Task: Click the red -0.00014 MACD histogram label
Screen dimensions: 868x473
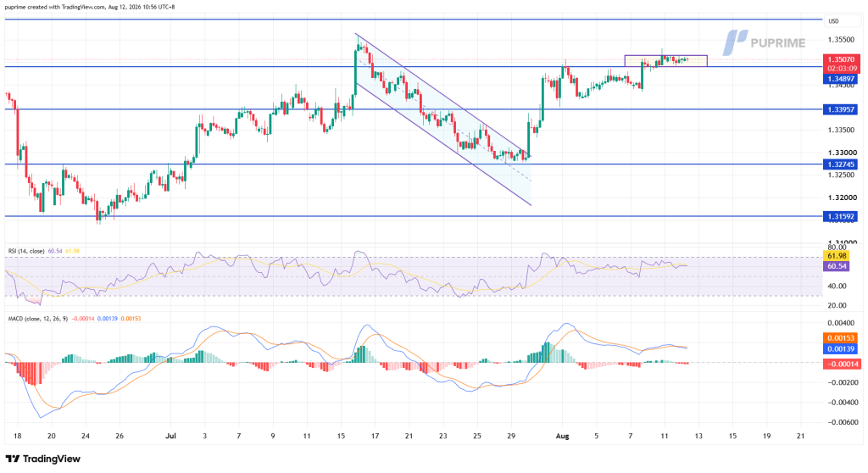Action: pyautogui.click(x=840, y=364)
